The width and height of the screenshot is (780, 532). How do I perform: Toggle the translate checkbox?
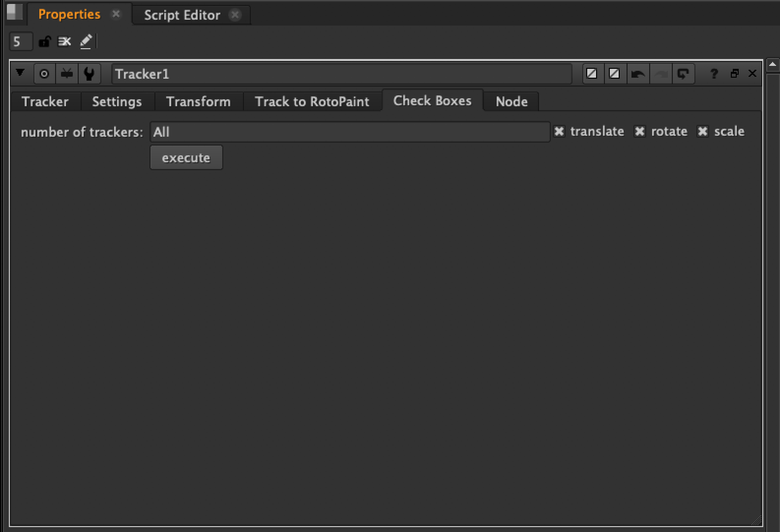pyautogui.click(x=559, y=131)
